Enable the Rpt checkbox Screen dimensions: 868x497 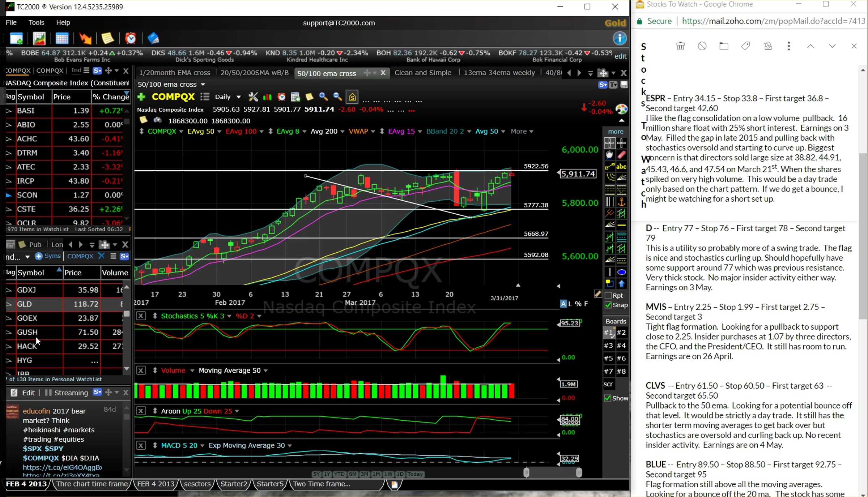click(608, 295)
